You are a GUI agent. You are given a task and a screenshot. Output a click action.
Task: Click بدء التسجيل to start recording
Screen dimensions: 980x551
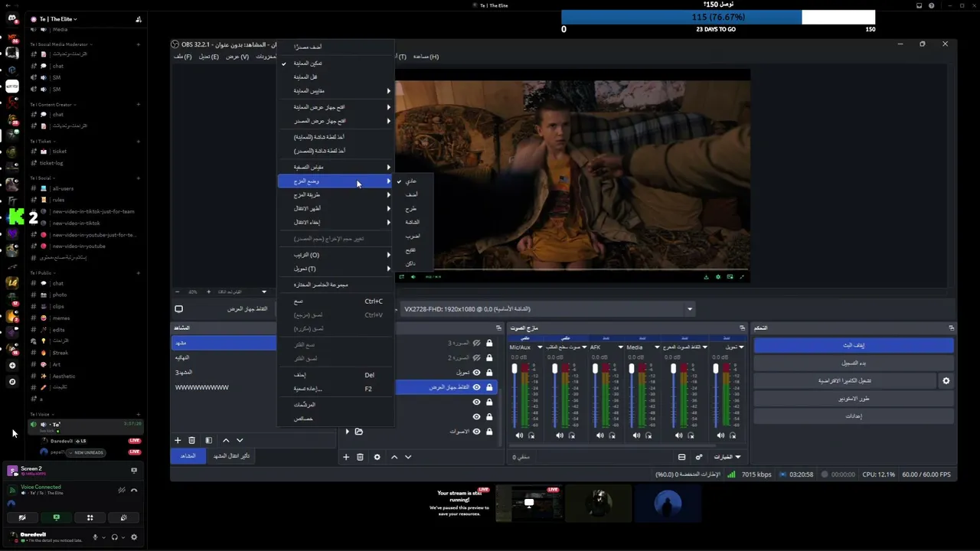tap(854, 363)
